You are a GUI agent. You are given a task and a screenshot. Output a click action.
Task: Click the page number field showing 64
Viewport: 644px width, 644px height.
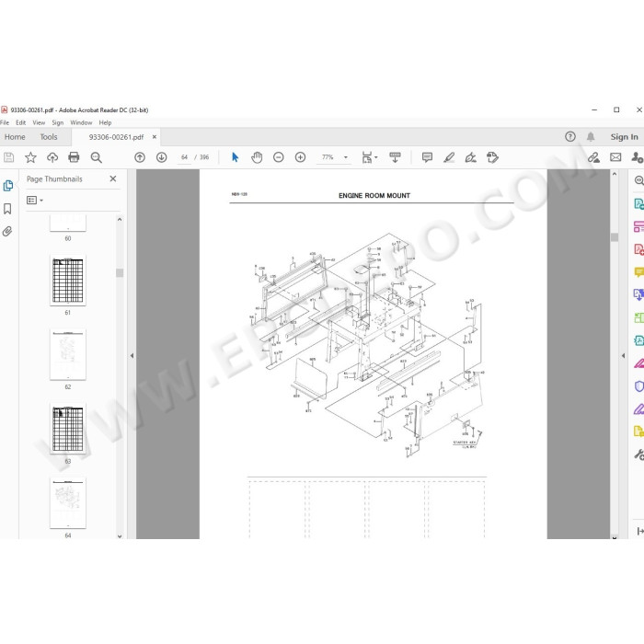point(184,157)
